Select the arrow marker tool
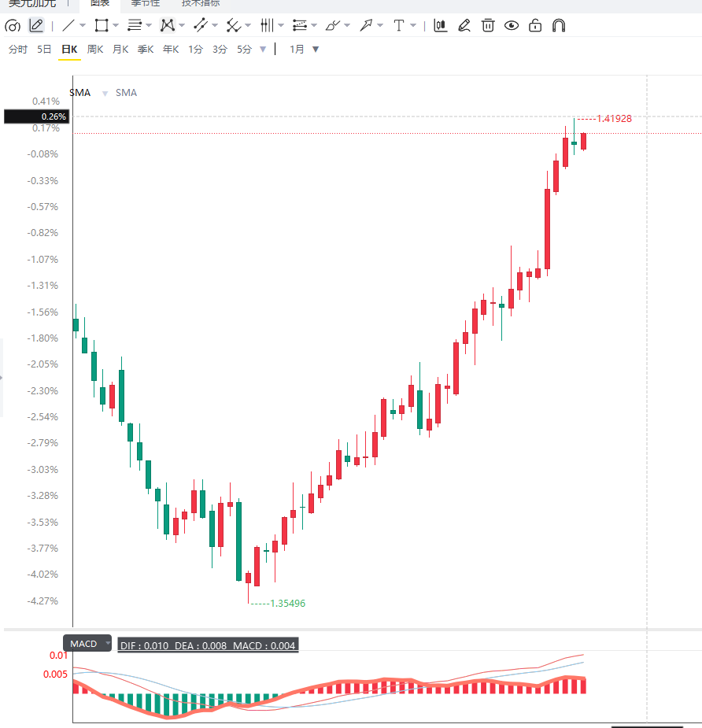The height and width of the screenshot is (728, 702). (x=366, y=25)
